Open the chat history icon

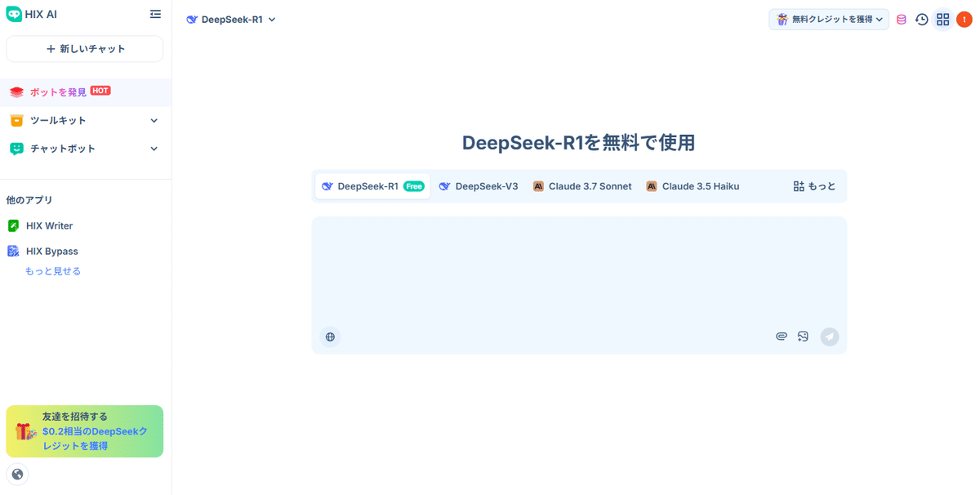pyautogui.click(x=922, y=19)
